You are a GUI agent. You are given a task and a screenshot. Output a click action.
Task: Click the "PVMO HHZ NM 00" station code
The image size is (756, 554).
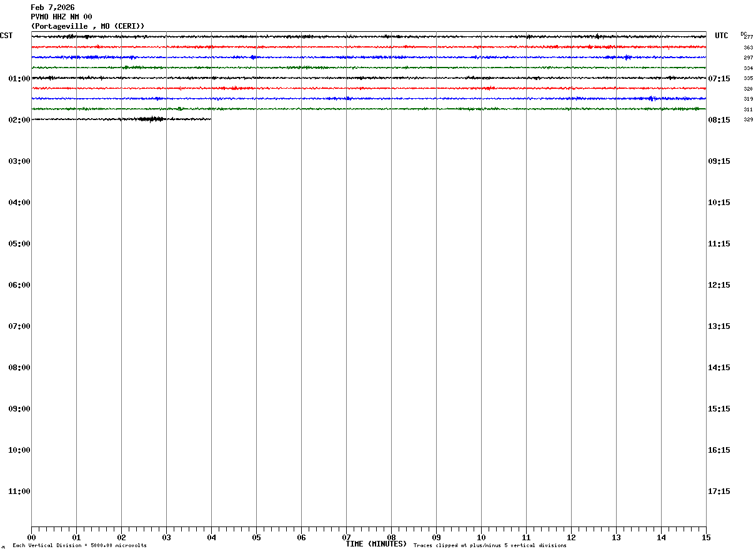61,17
